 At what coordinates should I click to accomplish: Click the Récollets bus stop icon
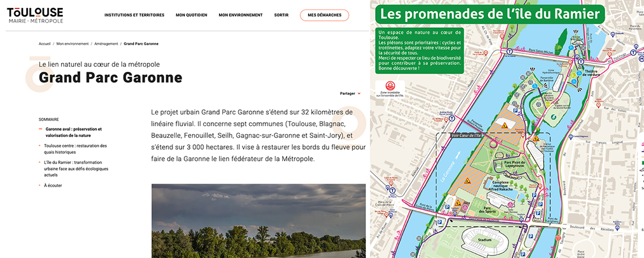point(617,228)
